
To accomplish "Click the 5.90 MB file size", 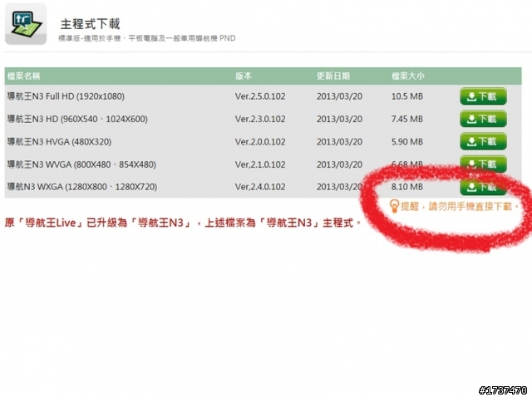I will coord(407,142).
